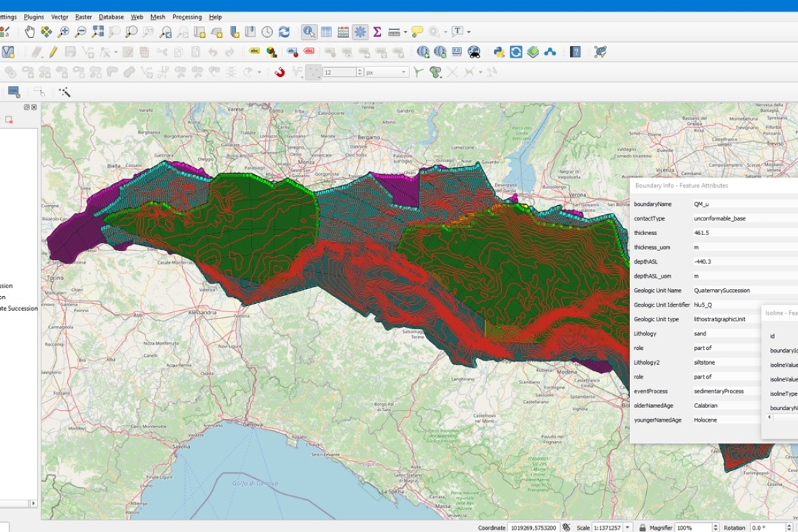Click the New Spatial Bookmark icon
This screenshot has width=798, height=532.
click(x=234, y=32)
